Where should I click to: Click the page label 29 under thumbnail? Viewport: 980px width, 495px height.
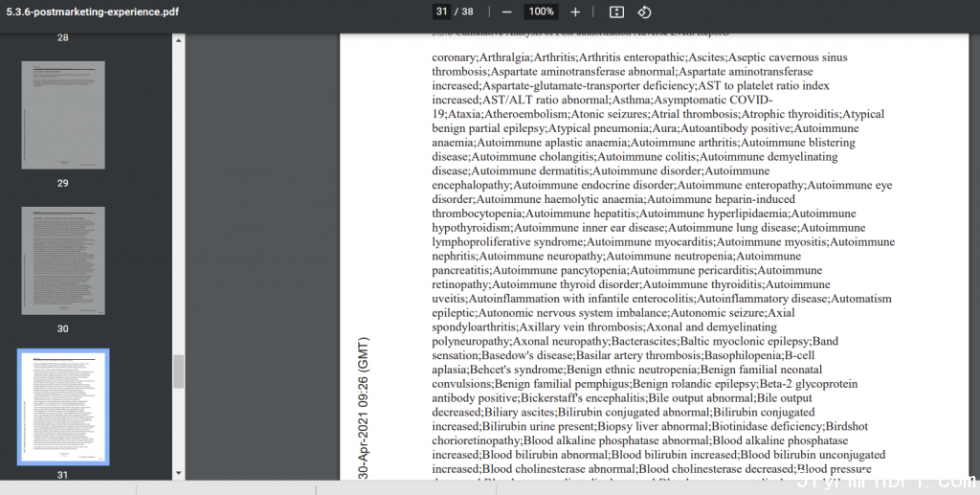tap(63, 183)
